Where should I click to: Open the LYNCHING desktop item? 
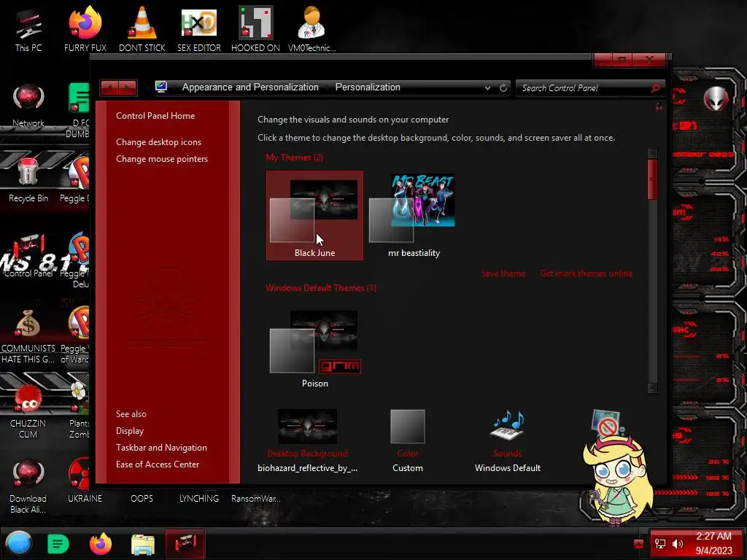198,498
